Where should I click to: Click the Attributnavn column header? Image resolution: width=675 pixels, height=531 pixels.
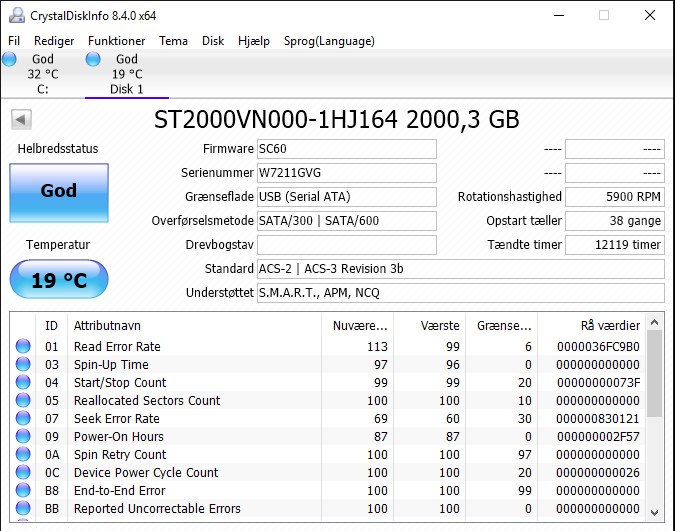pos(194,326)
